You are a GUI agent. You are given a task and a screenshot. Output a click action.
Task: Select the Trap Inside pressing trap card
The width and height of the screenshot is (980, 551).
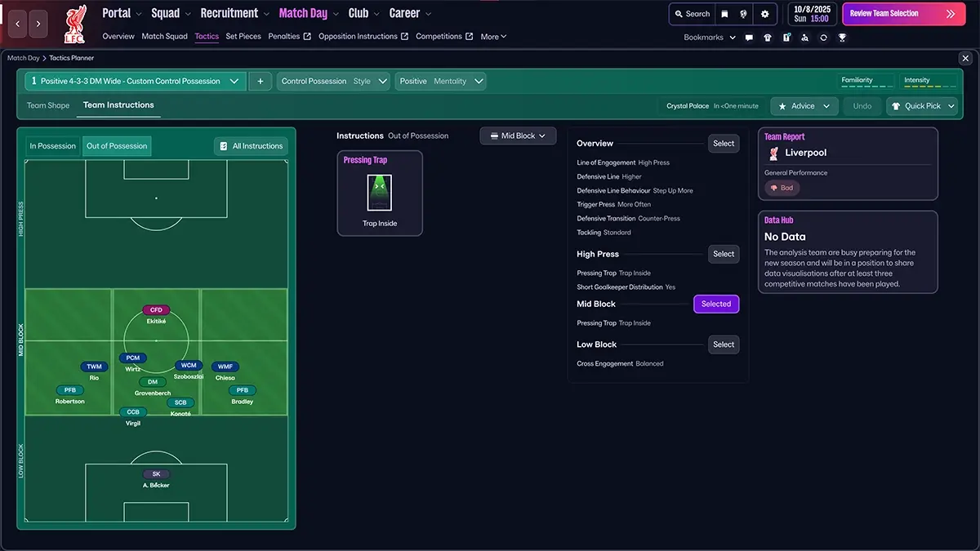click(x=380, y=193)
